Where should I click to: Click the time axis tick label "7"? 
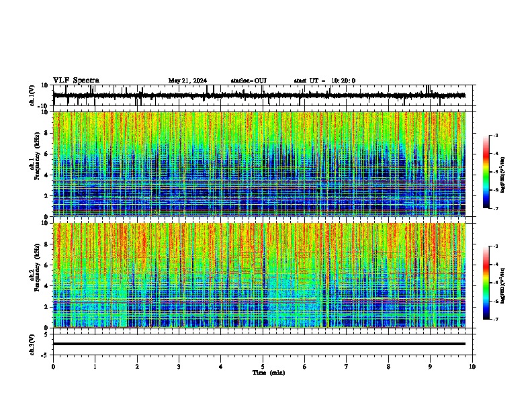pyautogui.click(x=347, y=367)
